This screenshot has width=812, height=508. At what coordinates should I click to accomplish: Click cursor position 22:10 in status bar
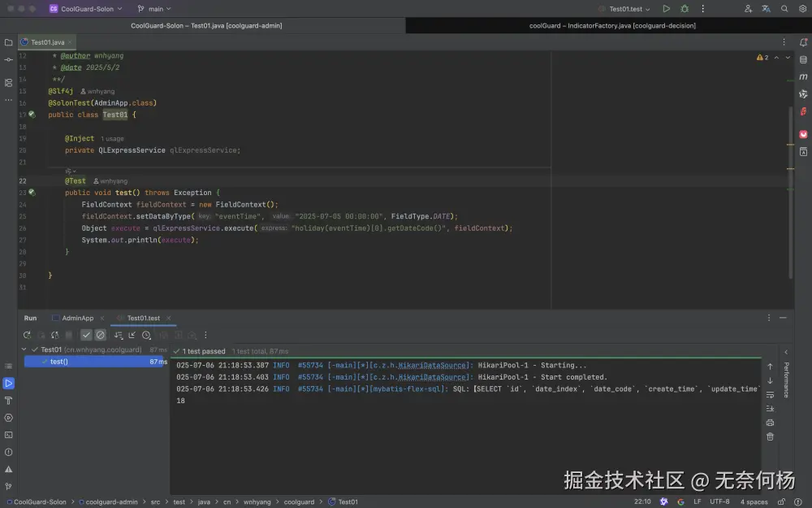pos(642,501)
